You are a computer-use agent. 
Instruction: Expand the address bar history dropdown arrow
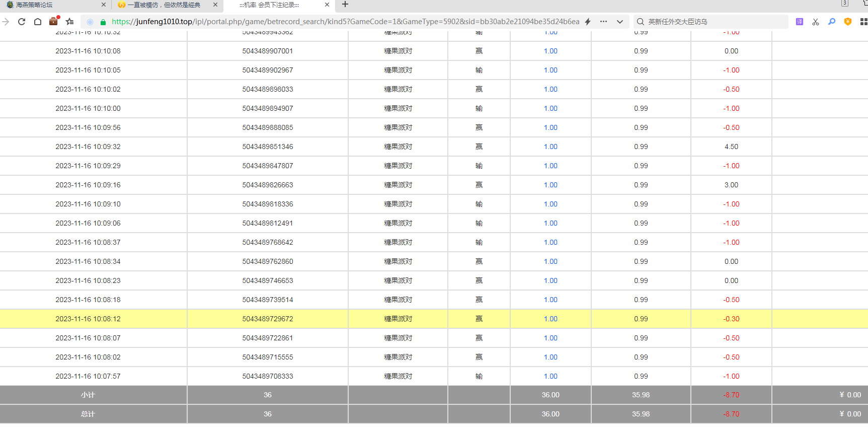620,22
